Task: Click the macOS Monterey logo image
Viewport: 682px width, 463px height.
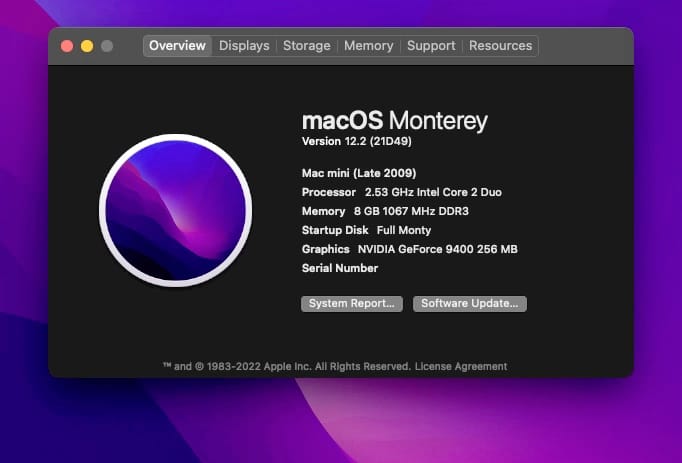Action: coord(175,211)
